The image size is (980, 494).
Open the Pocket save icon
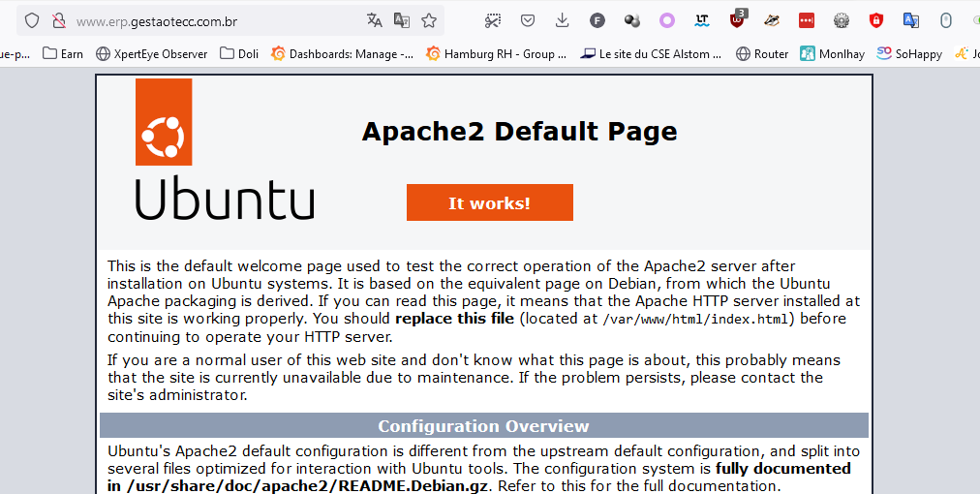(528, 20)
